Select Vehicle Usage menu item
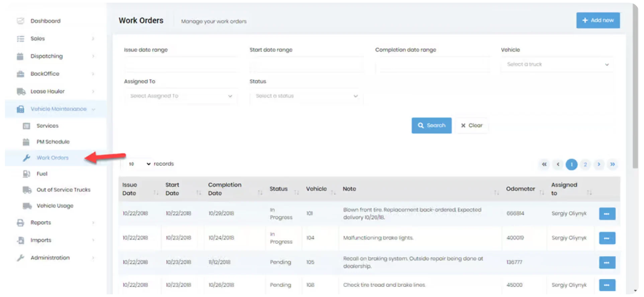 tap(55, 206)
